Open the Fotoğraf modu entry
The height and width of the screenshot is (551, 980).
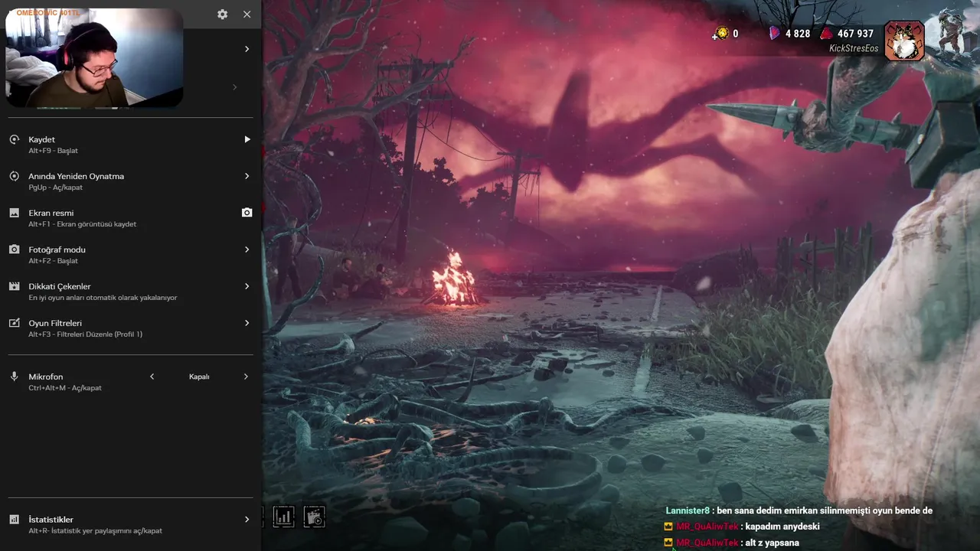click(x=130, y=255)
